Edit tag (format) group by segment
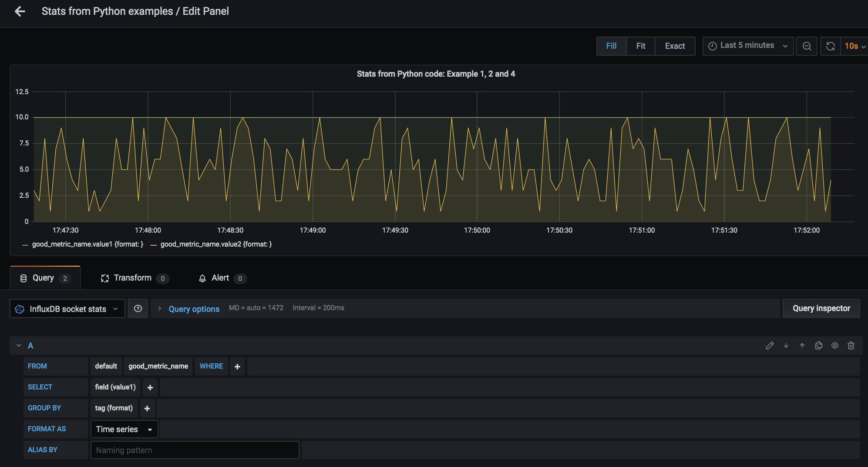Screen dimensions: 868x467 coord(114,408)
